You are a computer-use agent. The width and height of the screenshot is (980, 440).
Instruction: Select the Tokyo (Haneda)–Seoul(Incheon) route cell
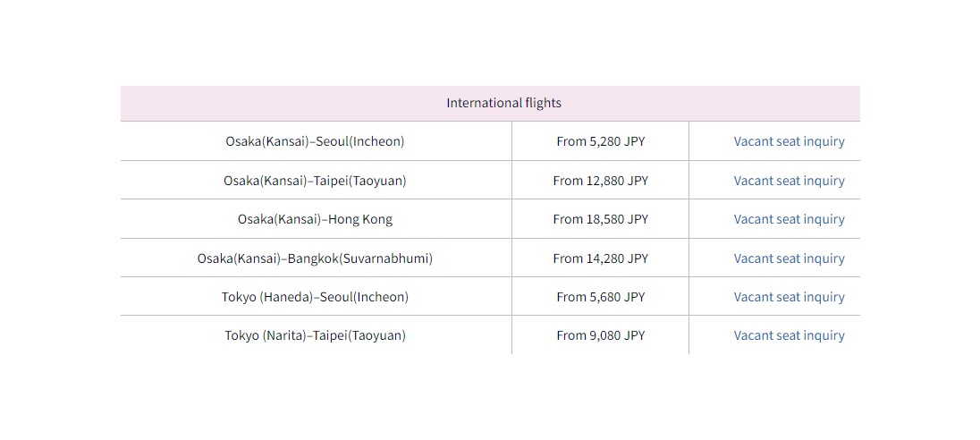pos(316,297)
